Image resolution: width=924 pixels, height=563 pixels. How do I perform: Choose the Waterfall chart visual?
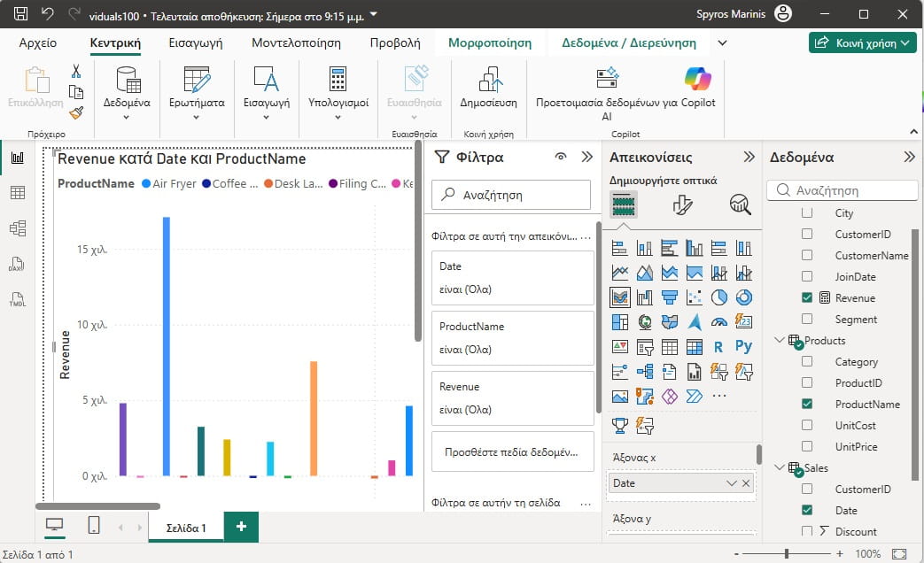pyautogui.click(x=645, y=297)
